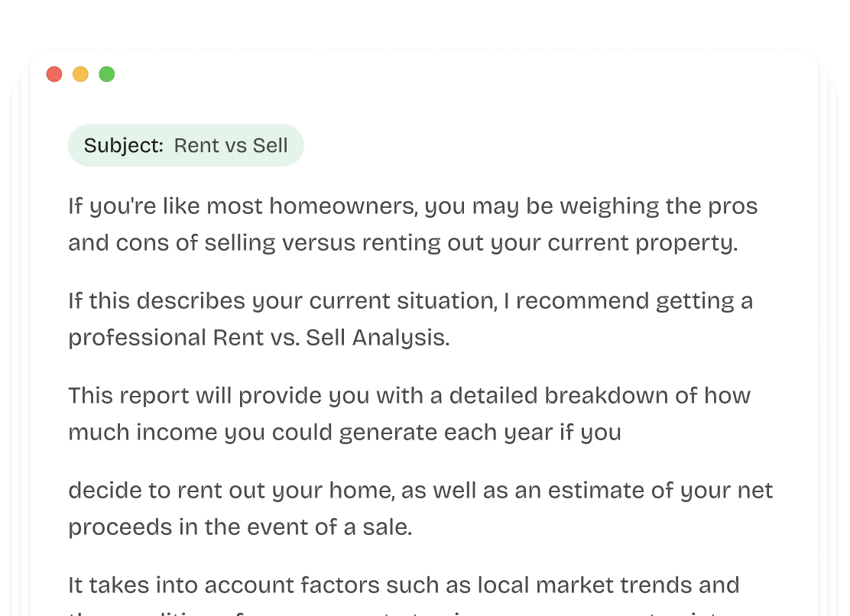
Task: Click the green maximize window button
Action: [107, 74]
